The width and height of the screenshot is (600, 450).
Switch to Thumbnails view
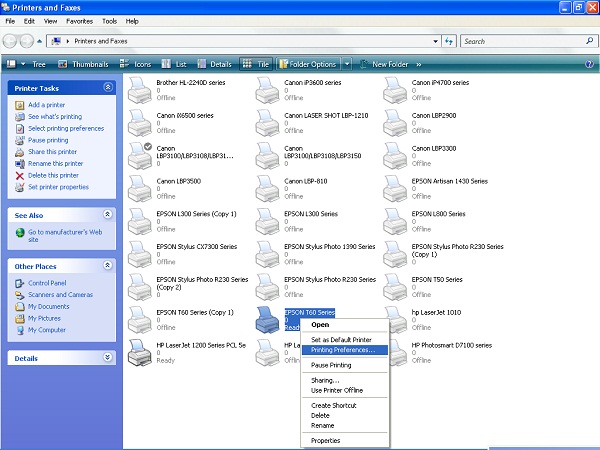(83, 64)
